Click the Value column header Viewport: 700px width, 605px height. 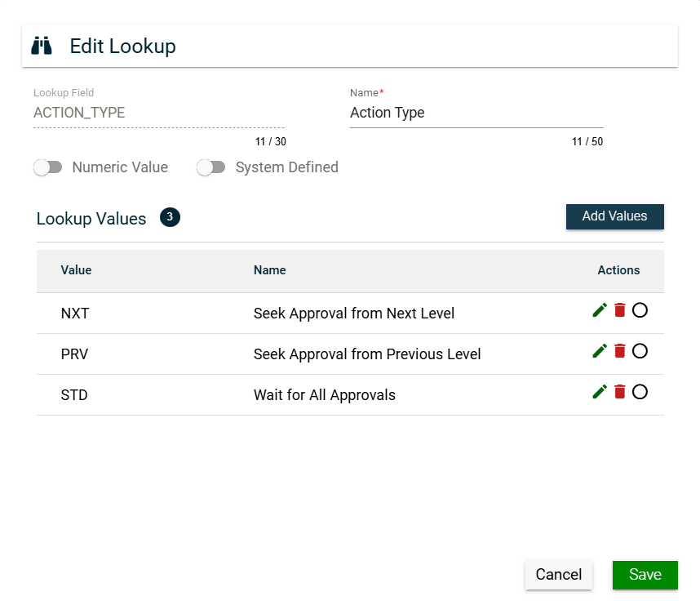click(x=76, y=270)
